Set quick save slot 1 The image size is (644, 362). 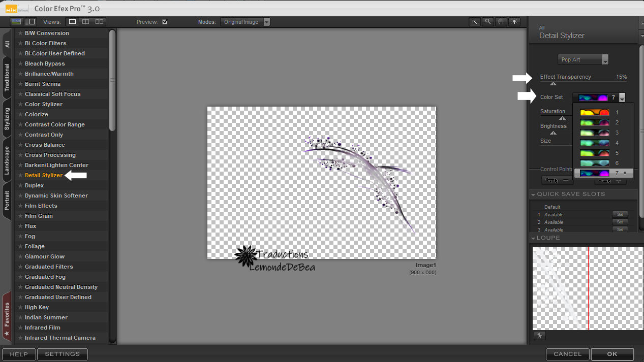coord(620,215)
